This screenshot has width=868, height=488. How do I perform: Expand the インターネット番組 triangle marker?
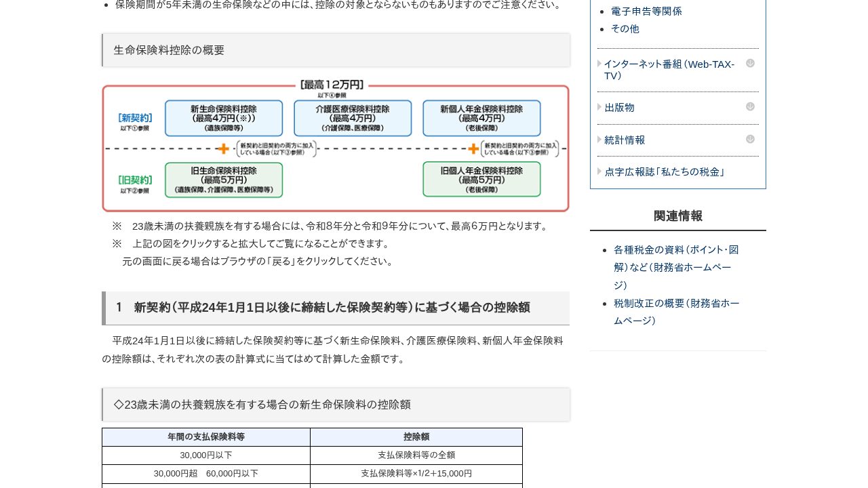599,64
